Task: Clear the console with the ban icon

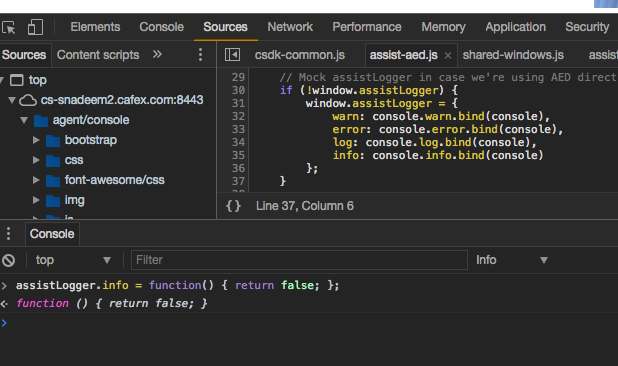Action: 8,260
